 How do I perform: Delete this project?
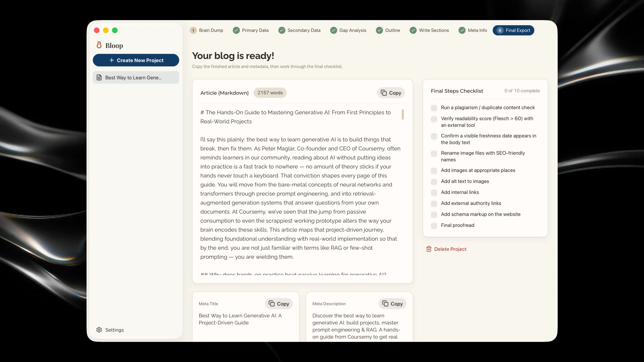[x=447, y=249]
